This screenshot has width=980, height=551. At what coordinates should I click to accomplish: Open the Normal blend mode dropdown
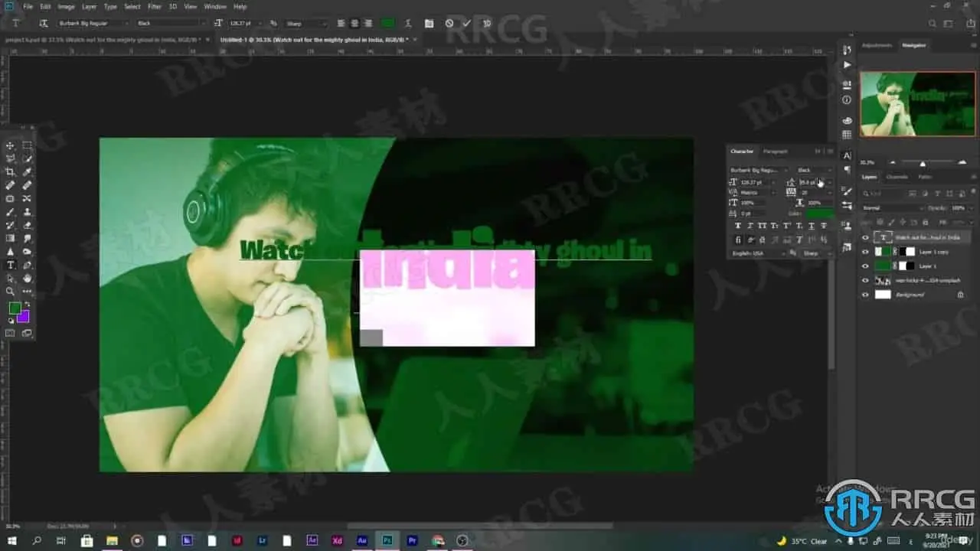point(893,208)
